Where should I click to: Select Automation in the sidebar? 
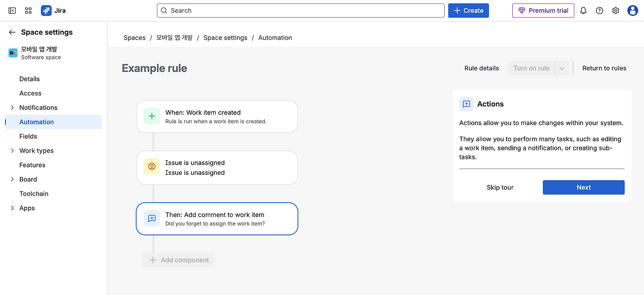tap(36, 122)
